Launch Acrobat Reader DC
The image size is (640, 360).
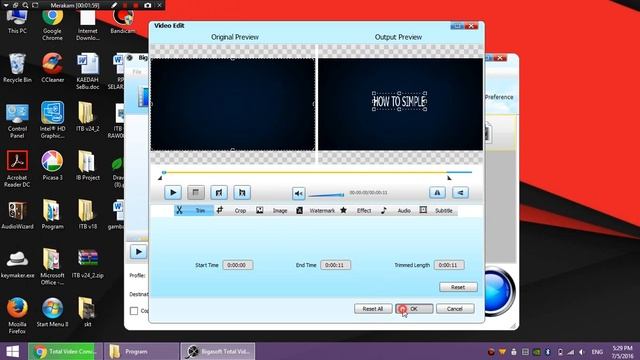coord(17,169)
